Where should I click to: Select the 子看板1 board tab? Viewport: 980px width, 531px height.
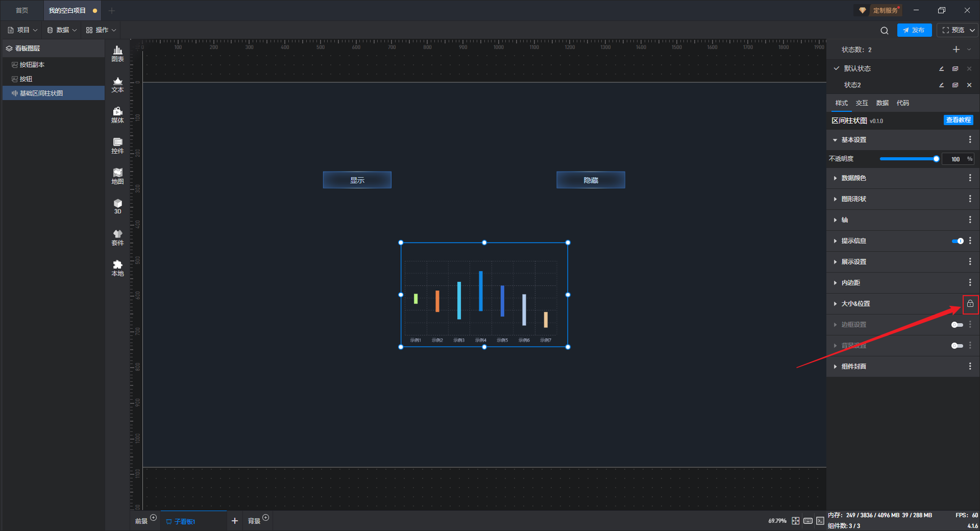click(193, 521)
